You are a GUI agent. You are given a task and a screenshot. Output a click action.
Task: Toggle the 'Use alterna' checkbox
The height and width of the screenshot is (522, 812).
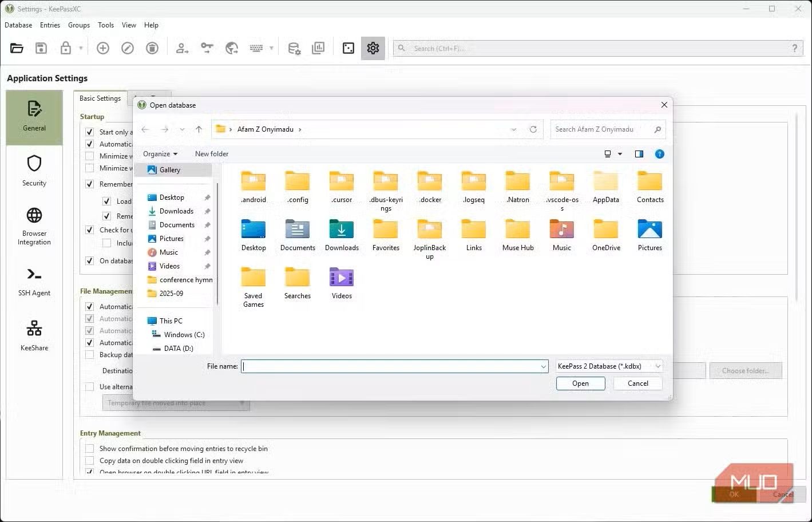pos(89,386)
